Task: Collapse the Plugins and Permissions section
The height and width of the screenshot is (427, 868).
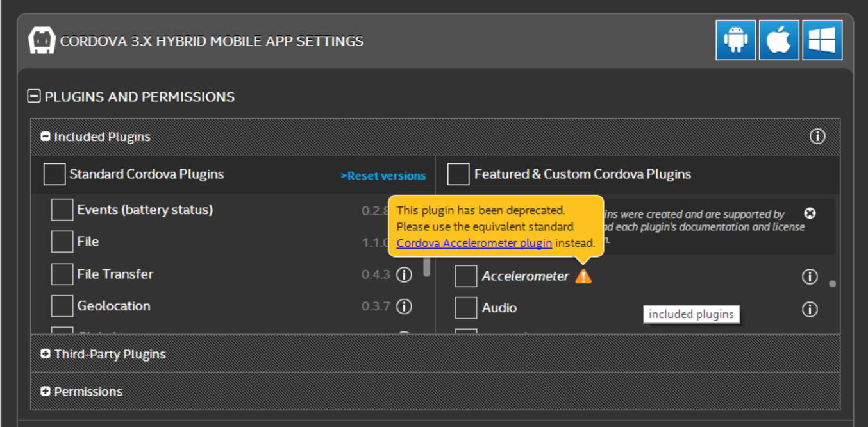Action: point(35,97)
